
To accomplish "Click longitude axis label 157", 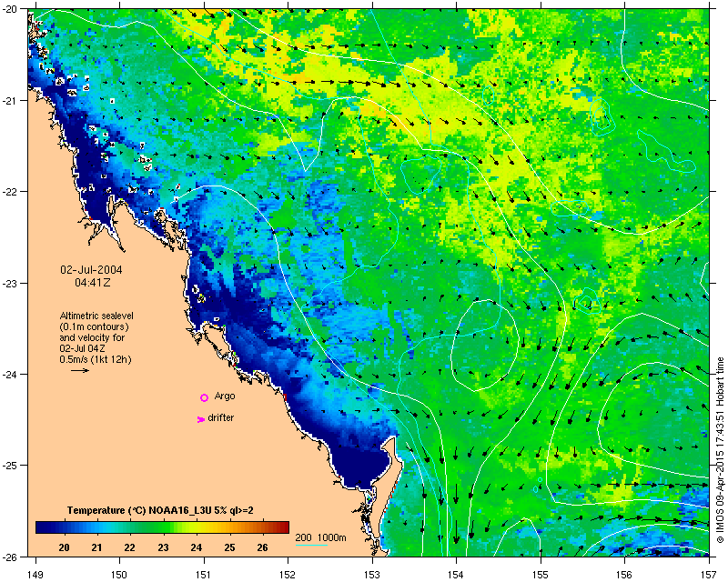I will (x=709, y=575).
